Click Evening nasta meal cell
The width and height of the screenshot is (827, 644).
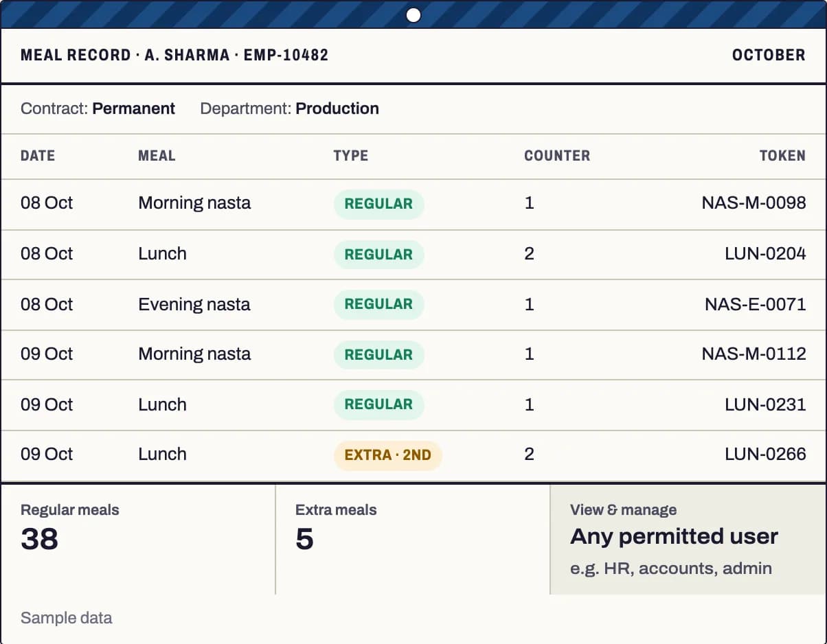tap(194, 304)
